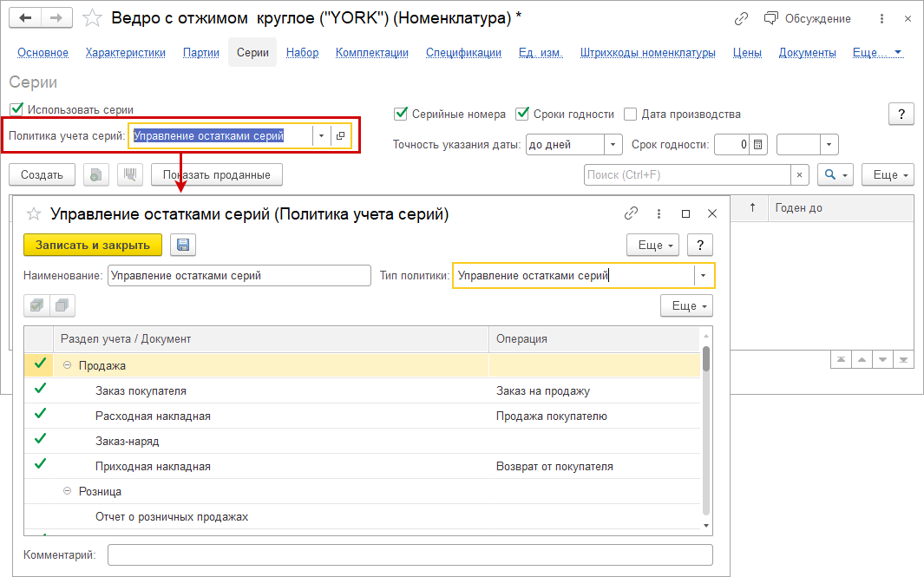Screen dimensions: 924x577
Task: Toggle checkmark for Продажа row
Action: point(40,364)
